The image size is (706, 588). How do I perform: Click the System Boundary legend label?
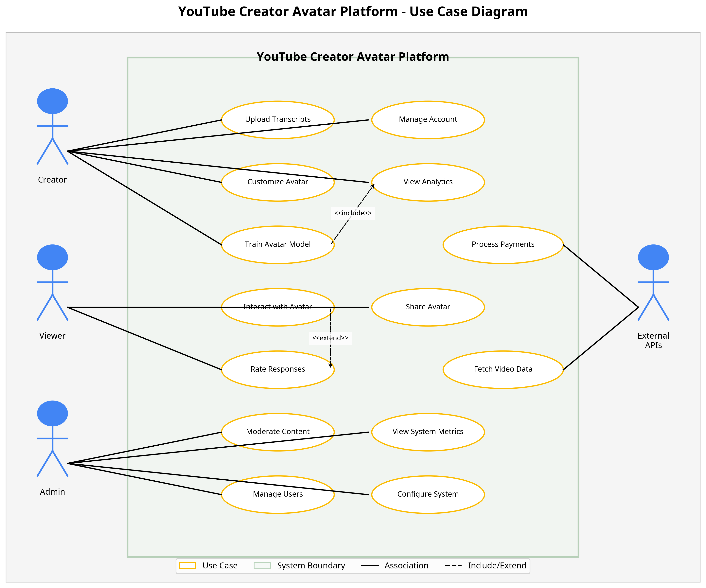click(x=311, y=566)
